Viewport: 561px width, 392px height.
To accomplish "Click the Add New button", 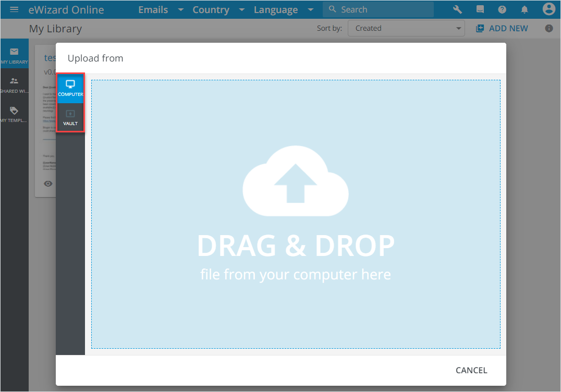I will coord(502,29).
